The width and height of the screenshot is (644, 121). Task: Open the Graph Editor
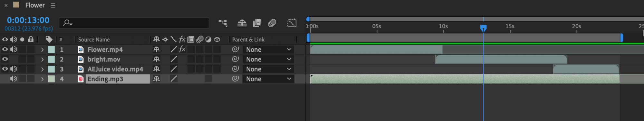point(292,23)
